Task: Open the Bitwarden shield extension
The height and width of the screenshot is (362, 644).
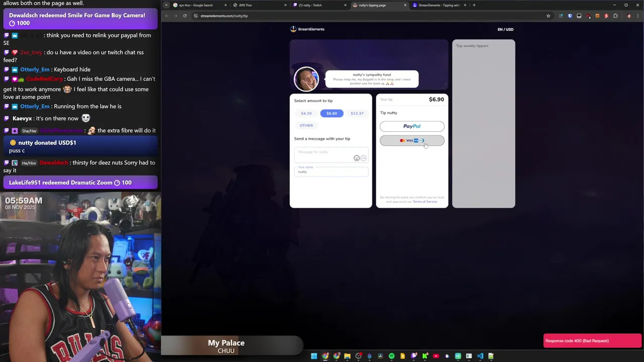Action: point(570,16)
